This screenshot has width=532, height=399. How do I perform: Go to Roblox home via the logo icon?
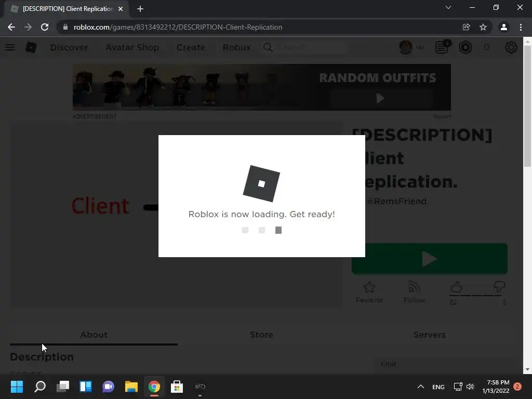point(31,47)
